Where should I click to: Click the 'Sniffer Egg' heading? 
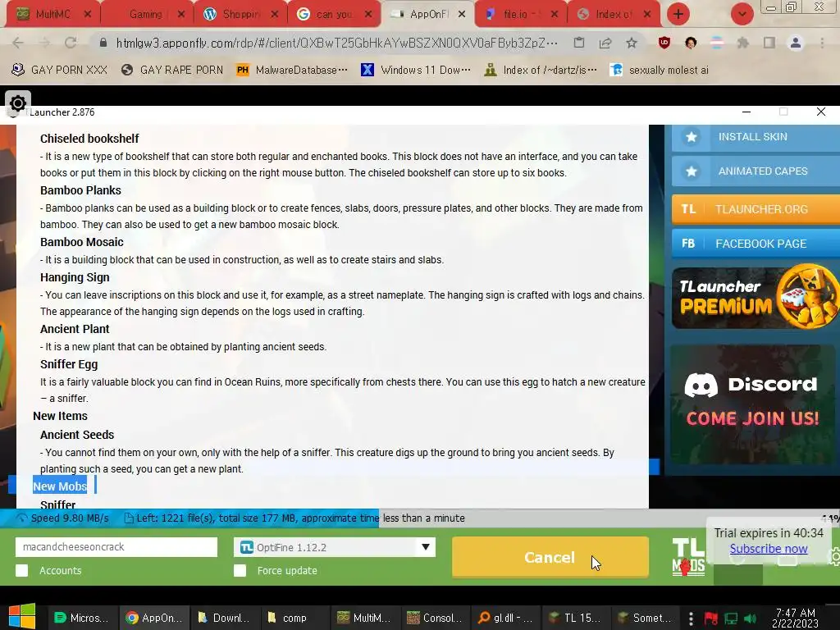(x=69, y=364)
